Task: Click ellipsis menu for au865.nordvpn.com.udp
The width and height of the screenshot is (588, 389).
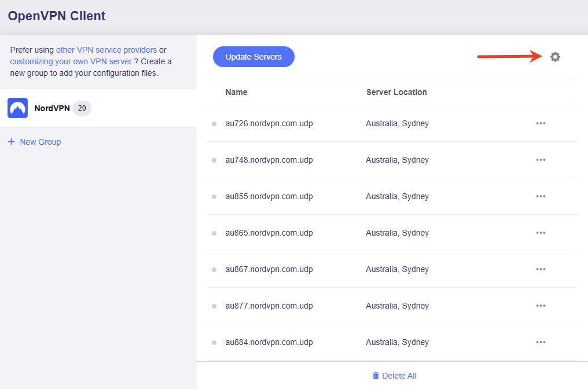Action: 541,233
